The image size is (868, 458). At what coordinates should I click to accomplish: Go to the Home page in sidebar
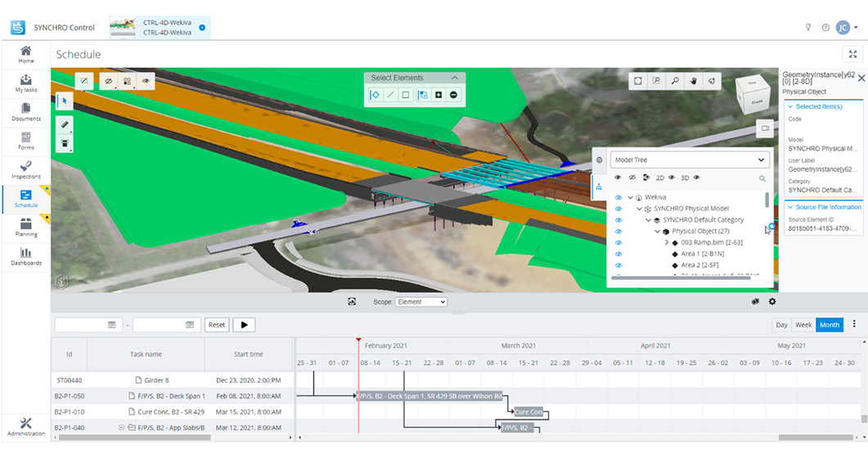[x=26, y=54]
